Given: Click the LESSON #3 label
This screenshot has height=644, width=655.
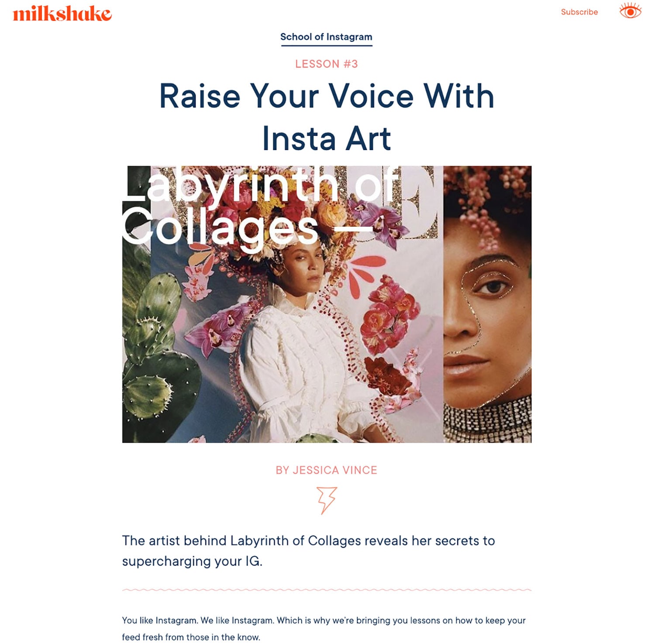Looking at the screenshot, I should [x=326, y=64].
